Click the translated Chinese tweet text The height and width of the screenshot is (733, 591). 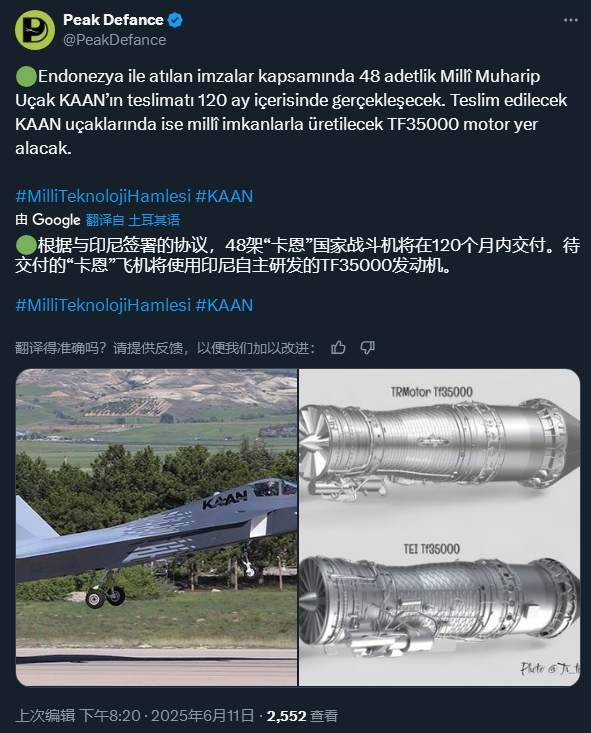tap(297, 255)
